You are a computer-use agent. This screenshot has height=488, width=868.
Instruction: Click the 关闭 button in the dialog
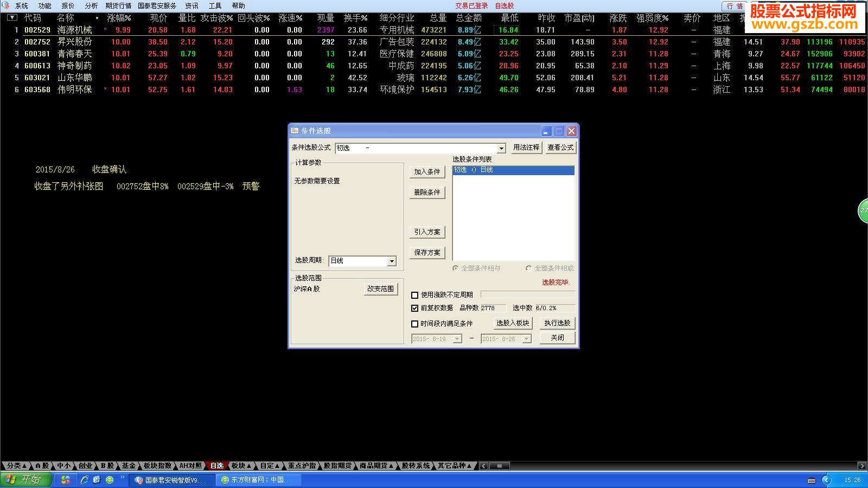[557, 338]
